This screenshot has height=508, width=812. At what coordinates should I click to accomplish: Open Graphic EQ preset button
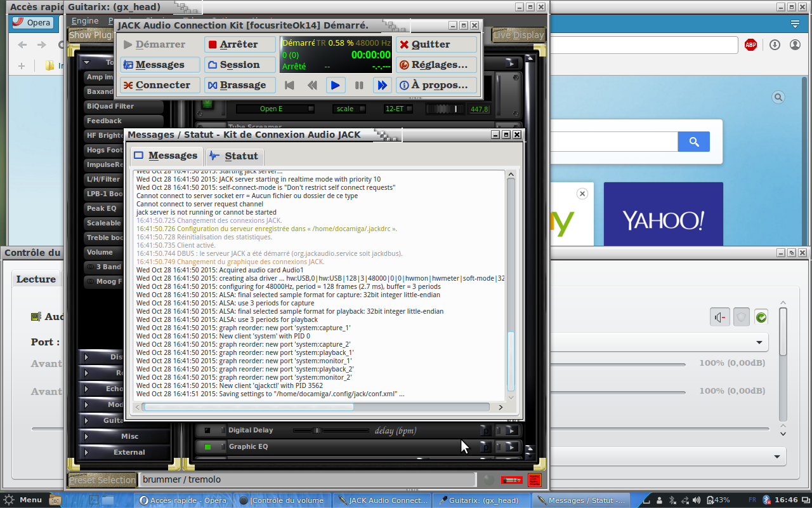[485, 447]
